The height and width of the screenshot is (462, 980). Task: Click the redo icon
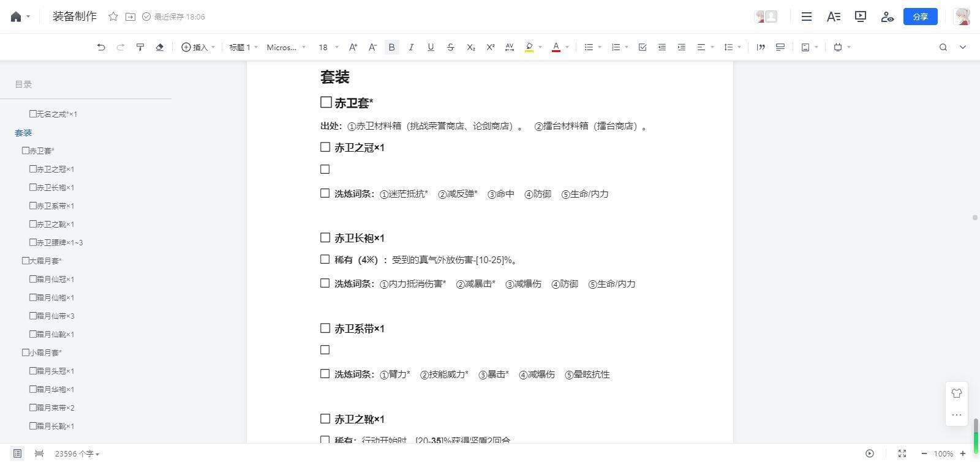121,47
